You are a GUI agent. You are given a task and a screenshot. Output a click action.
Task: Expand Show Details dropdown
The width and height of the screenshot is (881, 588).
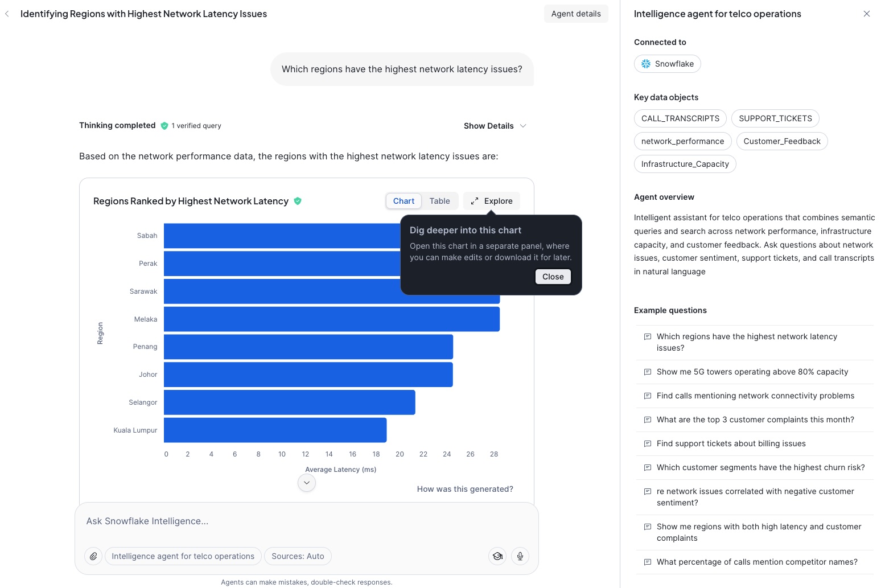495,126
